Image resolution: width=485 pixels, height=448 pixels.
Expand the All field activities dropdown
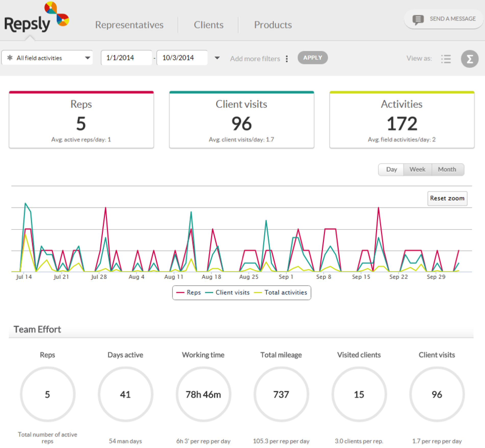click(47, 58)
